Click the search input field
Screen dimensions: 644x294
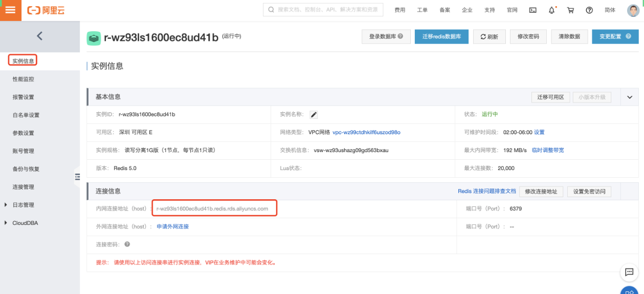tap(323, 10)
